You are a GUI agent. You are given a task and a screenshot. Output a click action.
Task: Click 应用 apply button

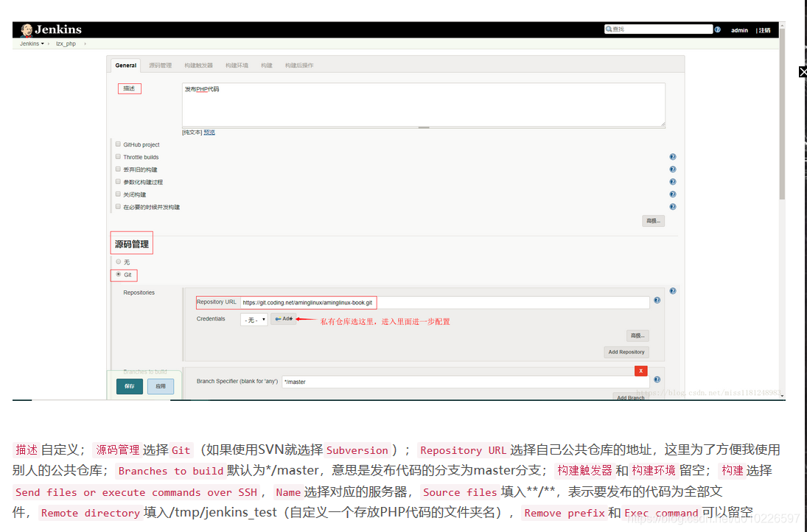click(x=161, y=386)
